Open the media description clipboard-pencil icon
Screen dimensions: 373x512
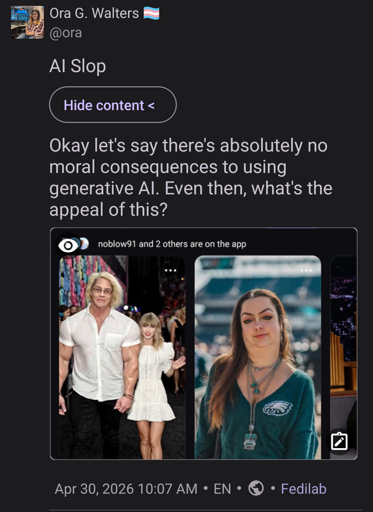[339, 441]
